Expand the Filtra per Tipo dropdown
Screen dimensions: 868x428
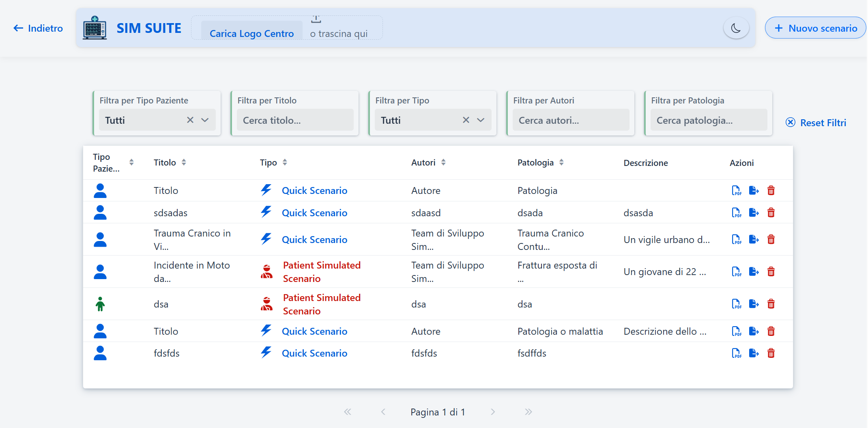point(481,120)
